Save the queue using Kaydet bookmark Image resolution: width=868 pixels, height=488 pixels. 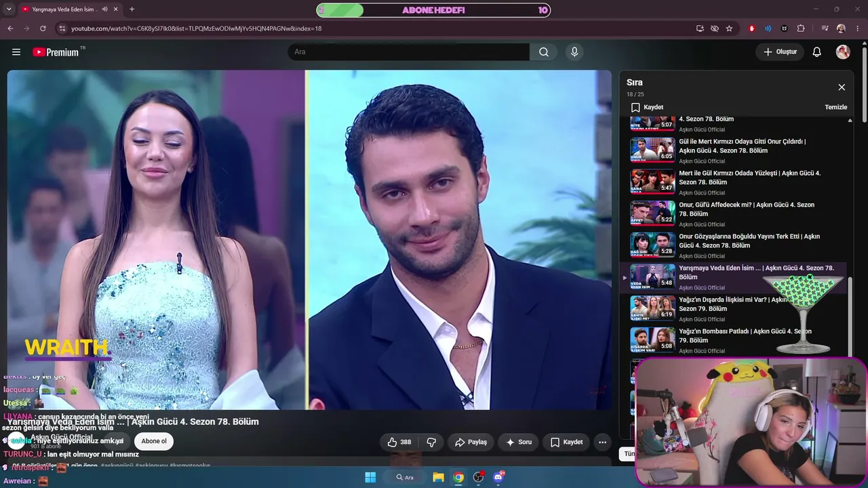(648, 107)
